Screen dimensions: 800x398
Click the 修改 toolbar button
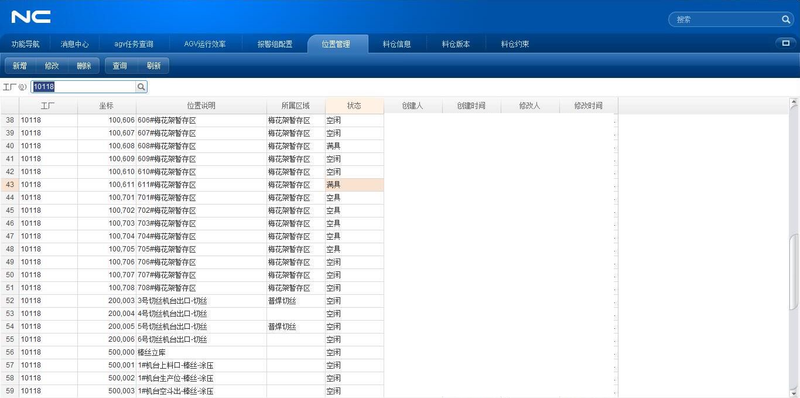coord(52,66)
